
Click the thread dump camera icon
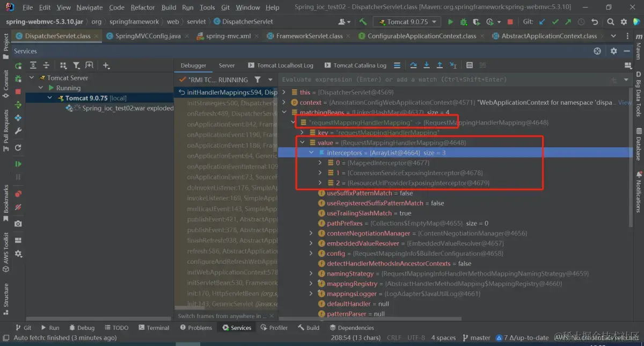tap(18, 224)
